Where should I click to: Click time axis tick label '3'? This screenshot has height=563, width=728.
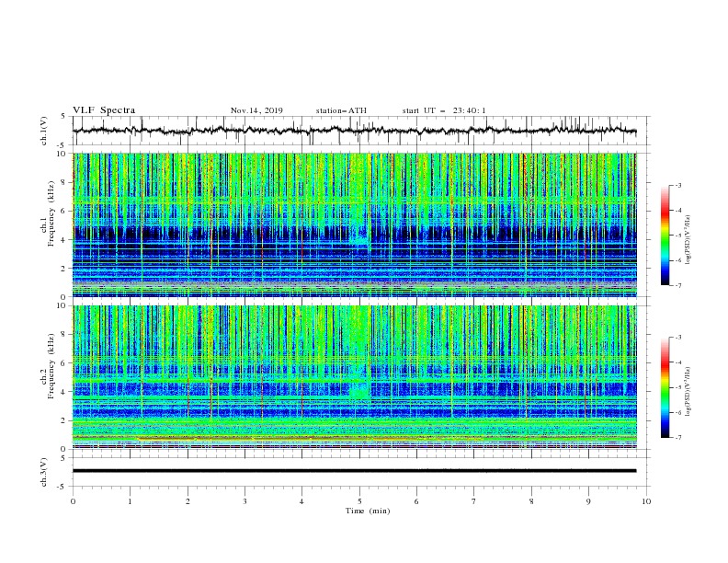[x=245, y=501]
